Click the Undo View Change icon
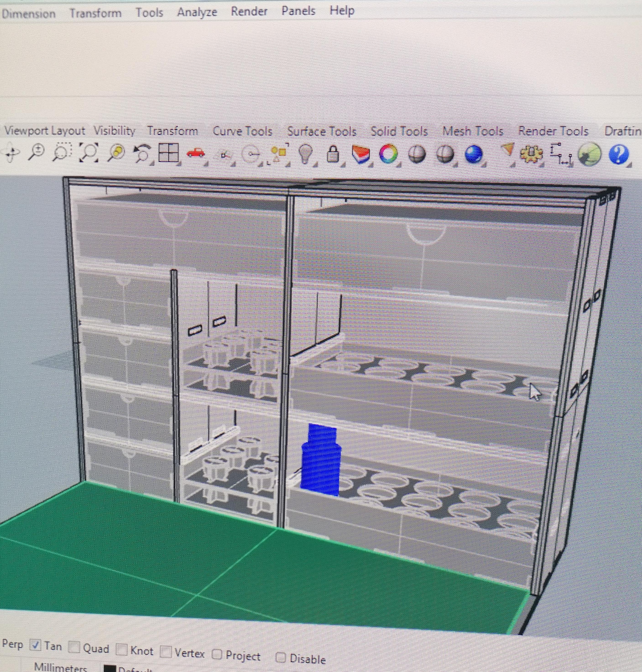Image resolution: width=642 pixels, height=672 pixels. pos(142,153)
